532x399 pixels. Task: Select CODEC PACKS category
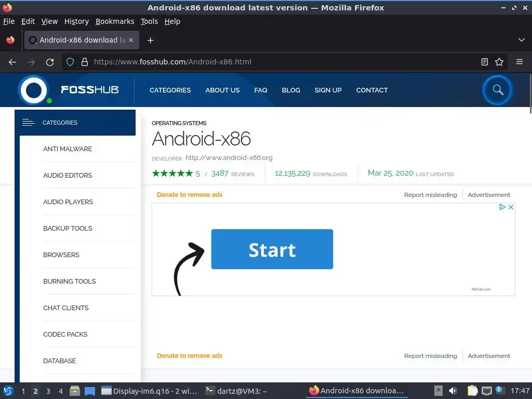[x=65, y=334]
